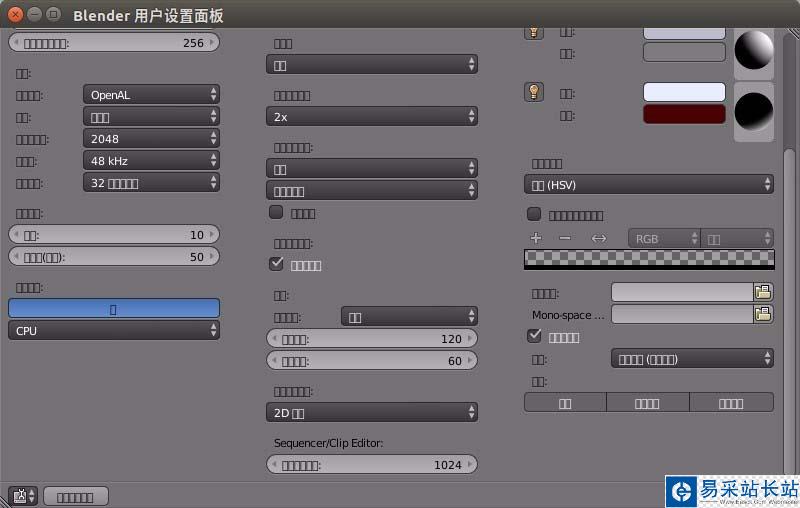Toggle the top lamp icon beside lavender swatch
The width and height of the screenshot is (800, 508).
pyautogui.click(x=534, y=33)
